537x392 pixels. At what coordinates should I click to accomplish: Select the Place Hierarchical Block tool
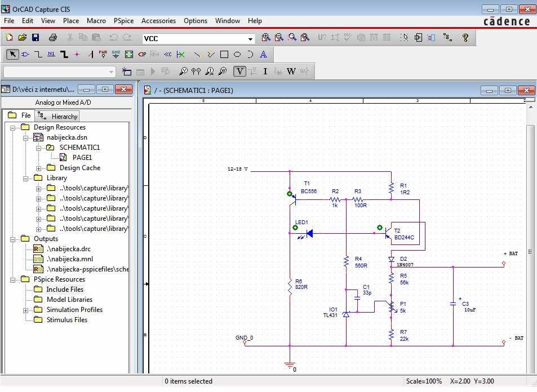tap(129, 55)
